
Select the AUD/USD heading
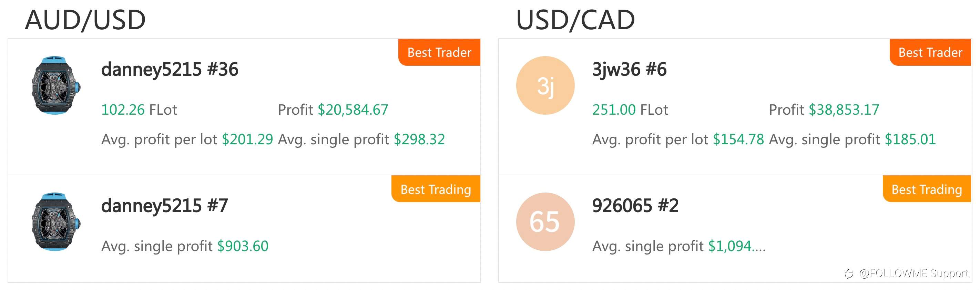pos(85,20)
